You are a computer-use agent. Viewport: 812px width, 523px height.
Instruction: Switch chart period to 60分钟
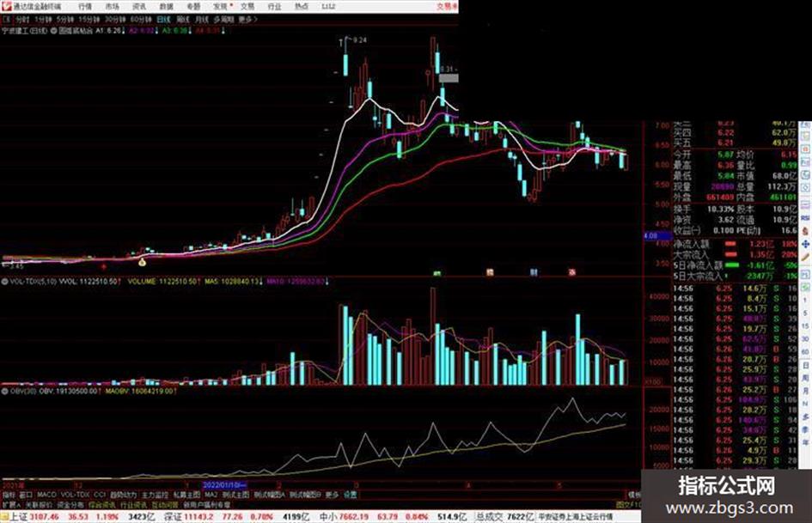pyautogui.click(x=141, y=19)
